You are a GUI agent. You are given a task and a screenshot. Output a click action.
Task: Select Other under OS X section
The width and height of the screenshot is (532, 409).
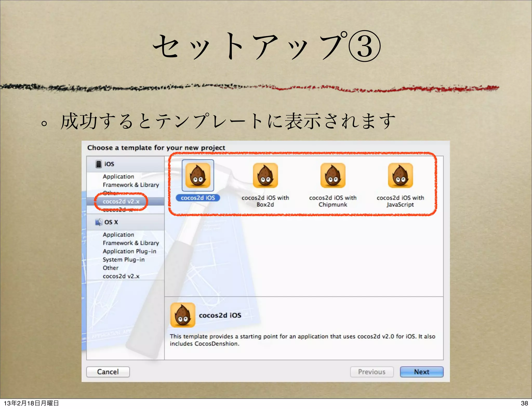tap(111, 268)
